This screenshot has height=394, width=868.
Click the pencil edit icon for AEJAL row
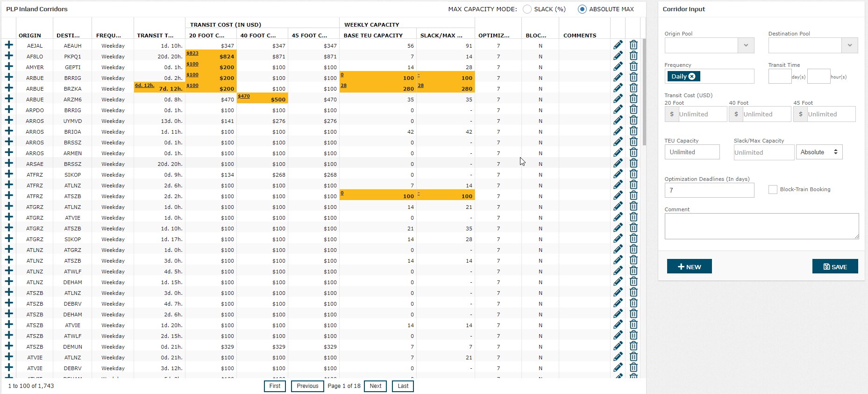618,45
